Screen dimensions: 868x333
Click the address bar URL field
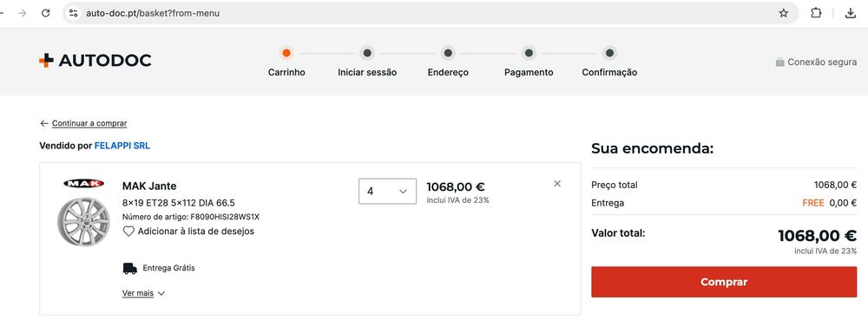tap(431, 13)
